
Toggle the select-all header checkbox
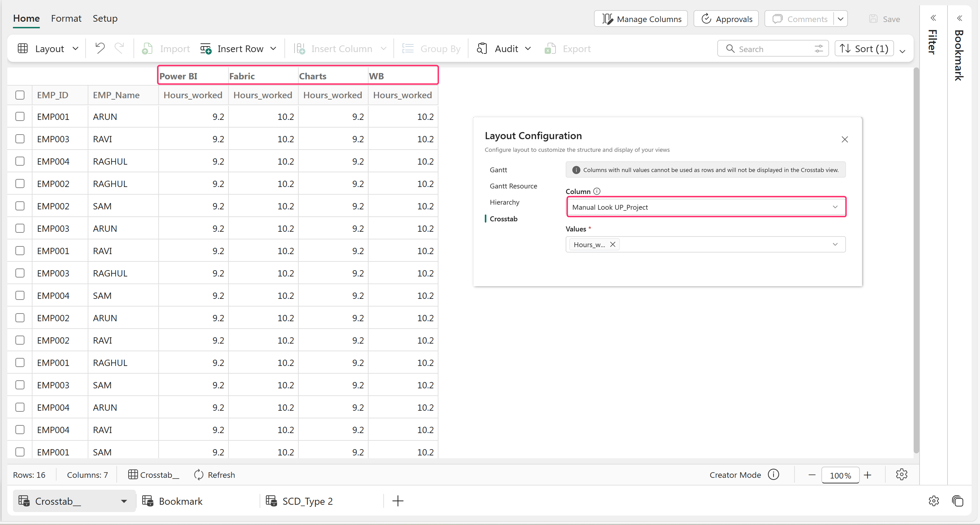(x=20, y=95)
